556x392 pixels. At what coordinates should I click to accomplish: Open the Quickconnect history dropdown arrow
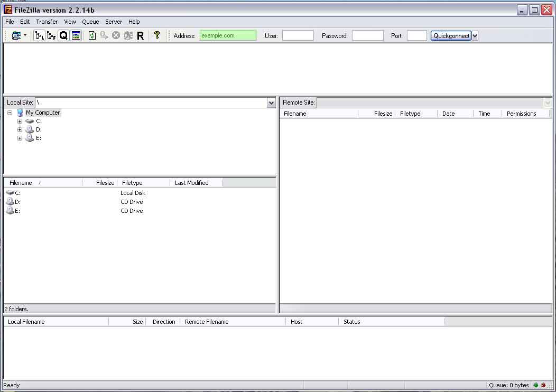pos(475,36)
